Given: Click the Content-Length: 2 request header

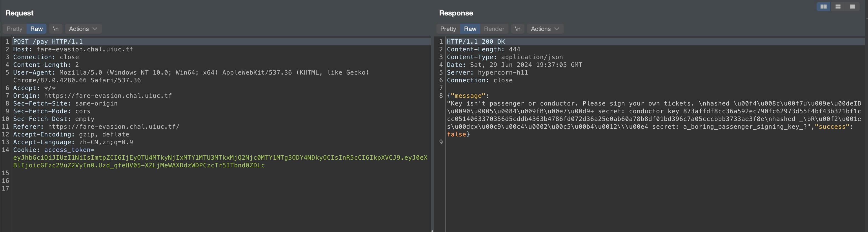Looking at the screenshot, I should tap(46, 65).
